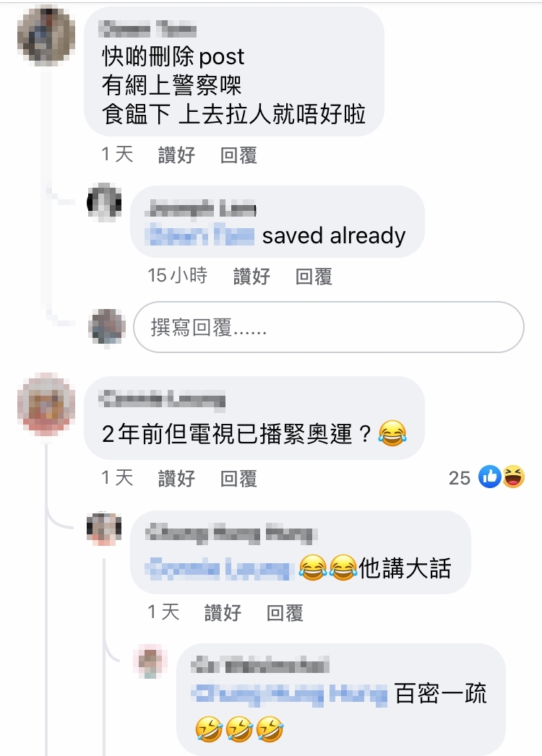Like the 他講大話 reply with 讚好

coord(223,613)
